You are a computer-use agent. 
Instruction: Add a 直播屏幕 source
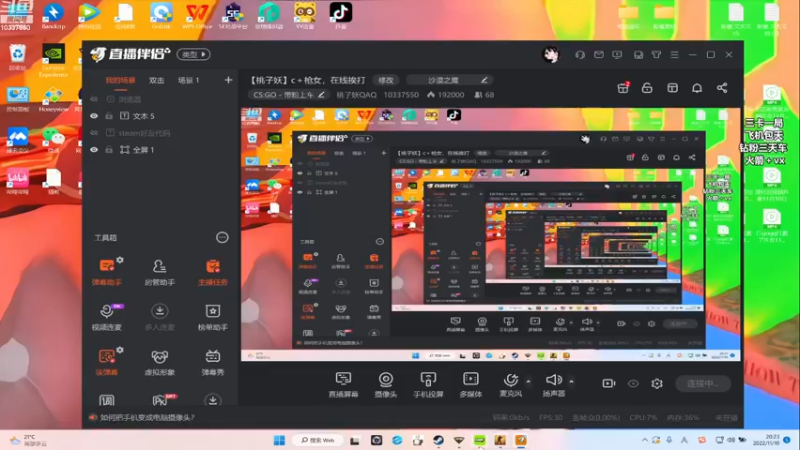click(x=343, y=384)
